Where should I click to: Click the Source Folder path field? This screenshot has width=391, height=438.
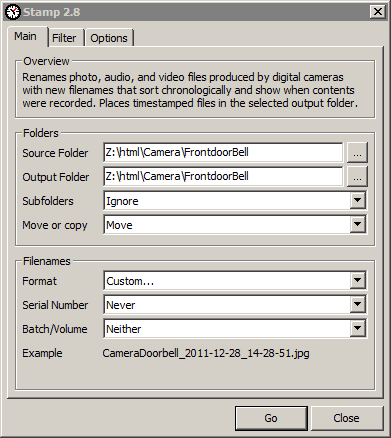pyautogui.click(x=223, y=152)
